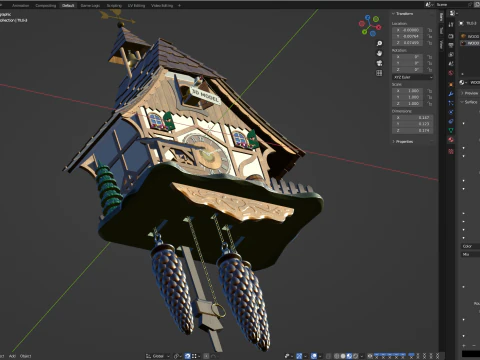Open the Scene properties tab
Viewport: 480px width, 360px height.
[x=451, y=64]
